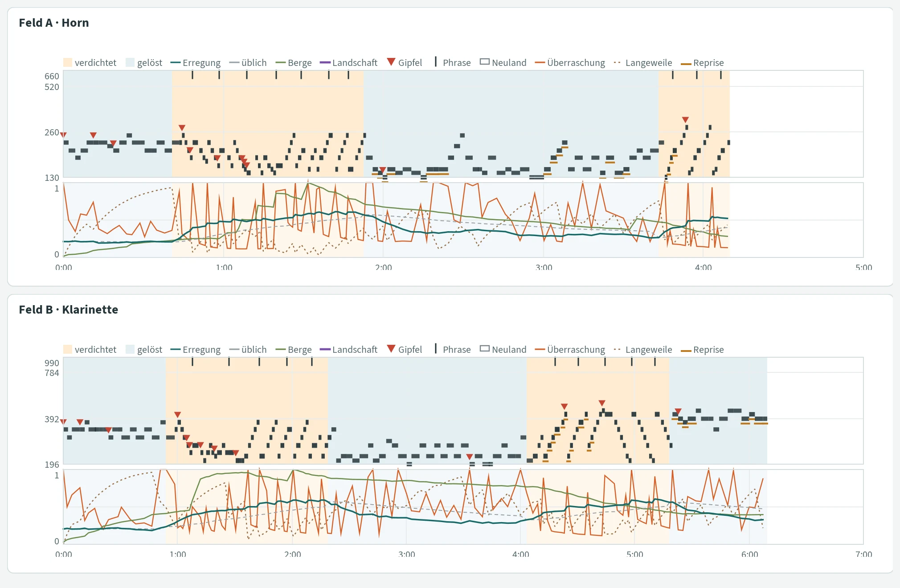Toggle 'Erregung' series in Feld A legend

tap(196, 63)
